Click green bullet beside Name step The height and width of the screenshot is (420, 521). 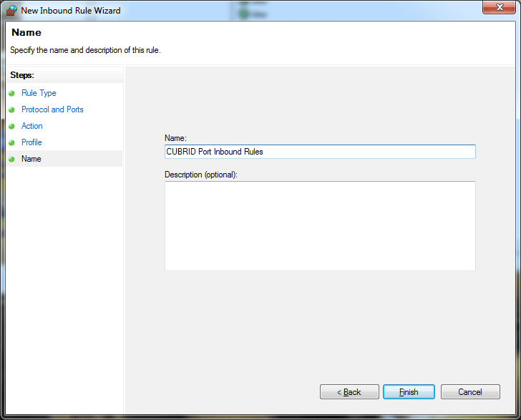[11, 159]
